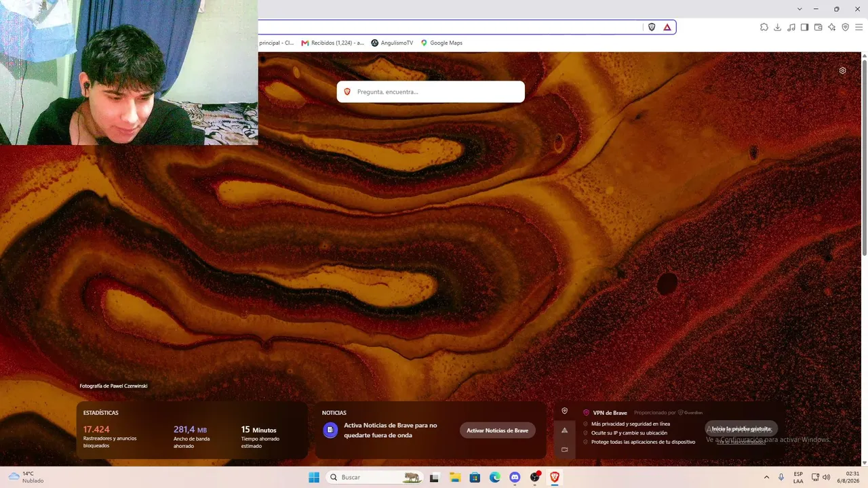This screenshot has width=868, height=488.
Task: Switch to the Rewards triangle widget tab
Action: [564, 430]
